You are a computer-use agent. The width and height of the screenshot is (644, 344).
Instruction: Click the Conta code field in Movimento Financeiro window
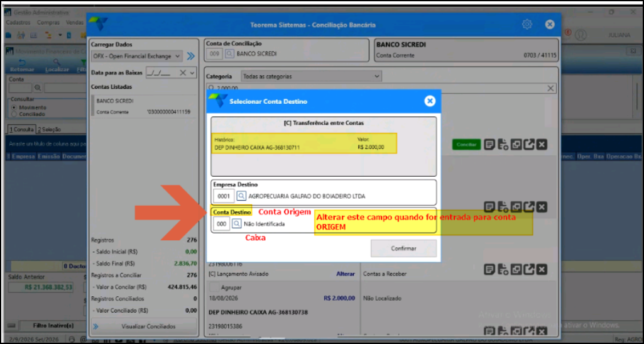click(20, 87)
